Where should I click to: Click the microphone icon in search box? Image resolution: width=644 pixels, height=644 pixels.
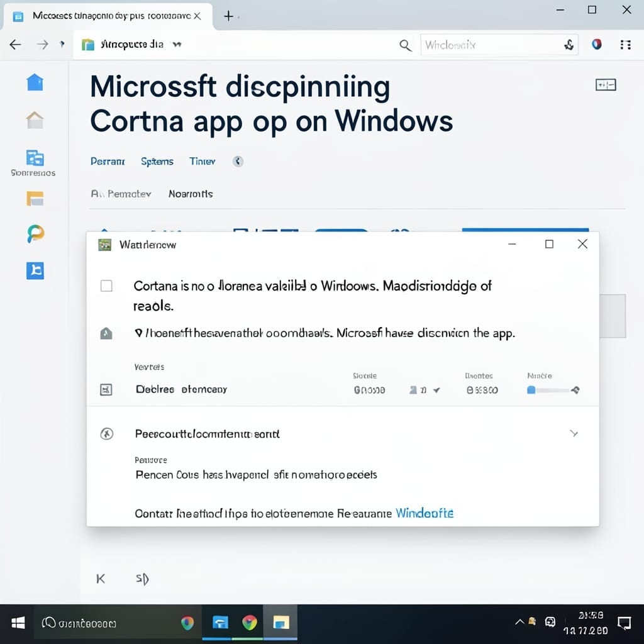click(569, 45)
